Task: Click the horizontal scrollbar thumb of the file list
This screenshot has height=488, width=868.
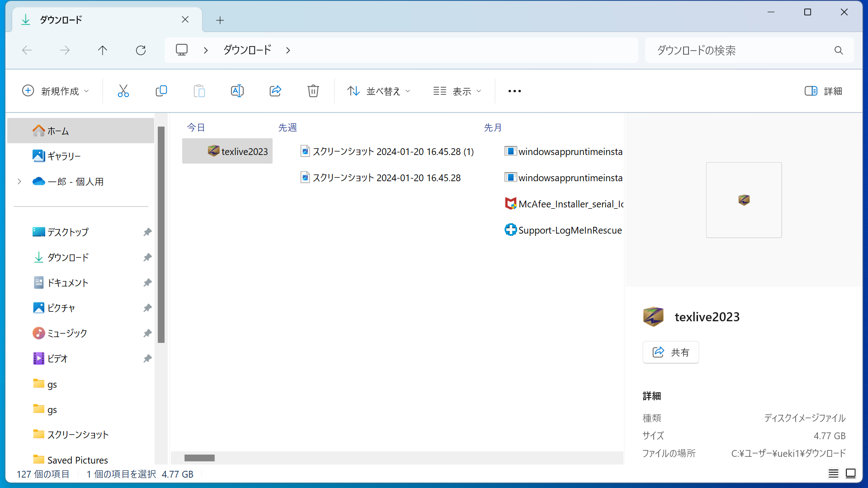Action: 199,458
